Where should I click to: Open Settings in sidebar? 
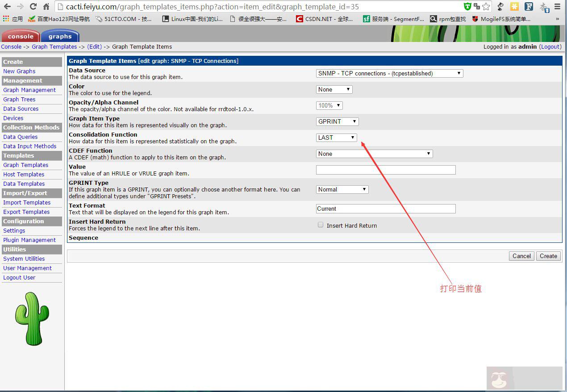click(14, 230)
